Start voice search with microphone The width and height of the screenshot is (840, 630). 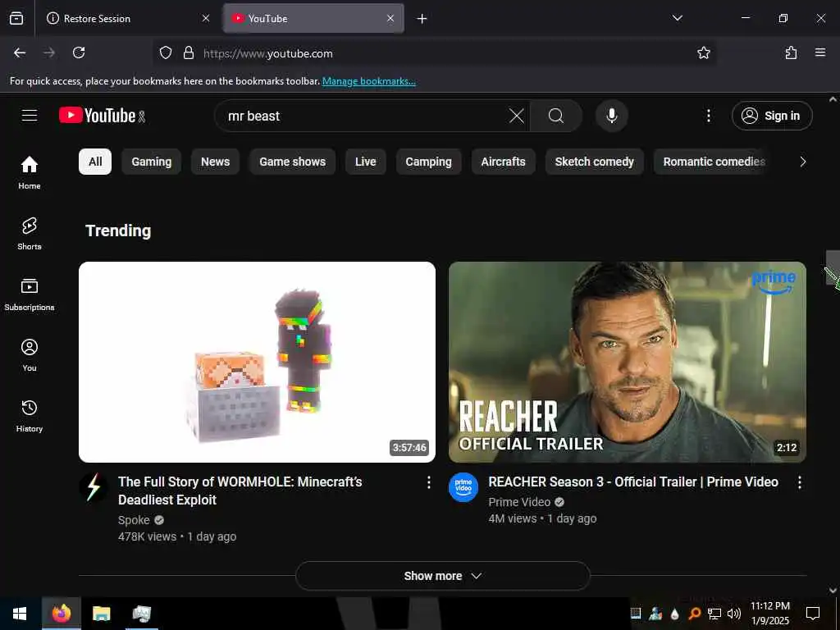tap(611, 116)
